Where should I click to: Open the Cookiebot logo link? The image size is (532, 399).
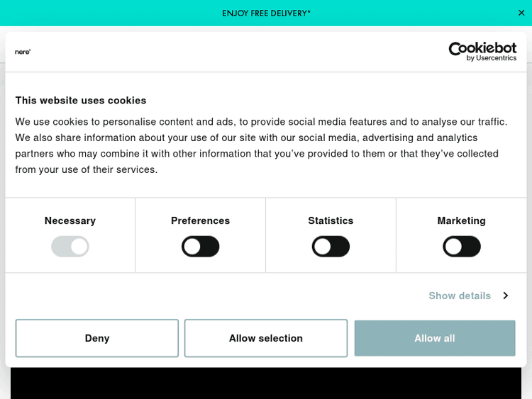482,51
